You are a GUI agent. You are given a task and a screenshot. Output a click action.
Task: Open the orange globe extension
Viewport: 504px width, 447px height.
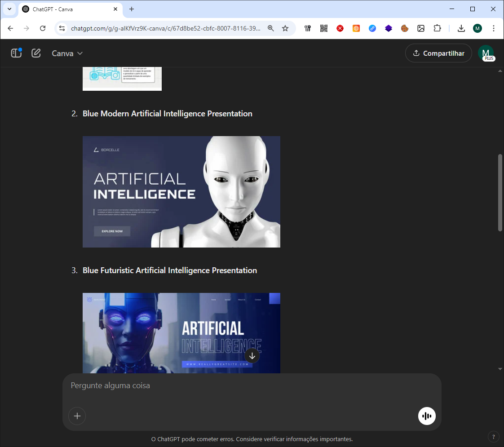tap(356, 28)
